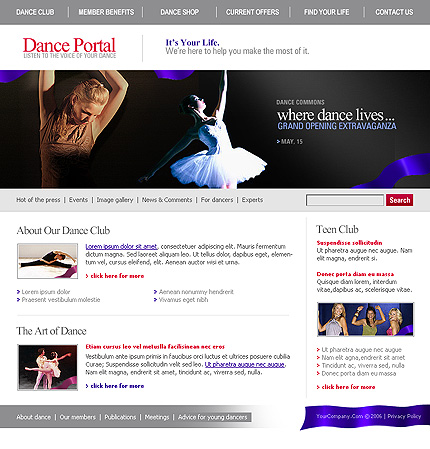
Task: Click red 'click here for more' under About
Action: coord(115,276)
